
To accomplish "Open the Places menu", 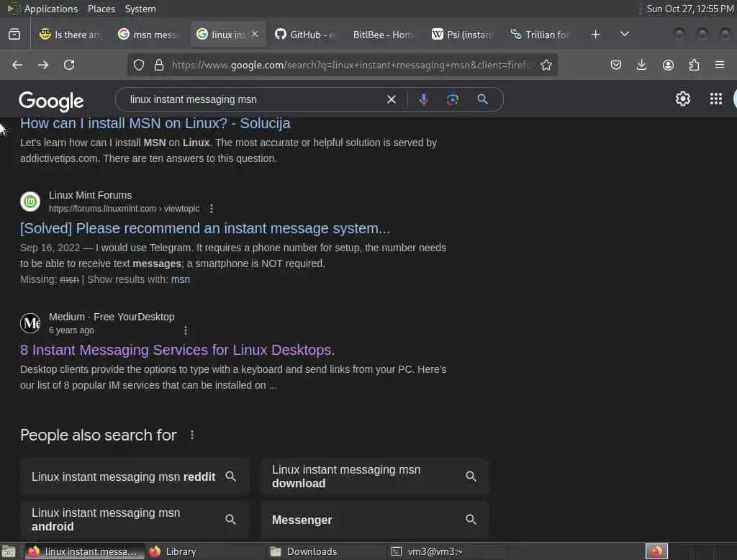I will (101, 9).
